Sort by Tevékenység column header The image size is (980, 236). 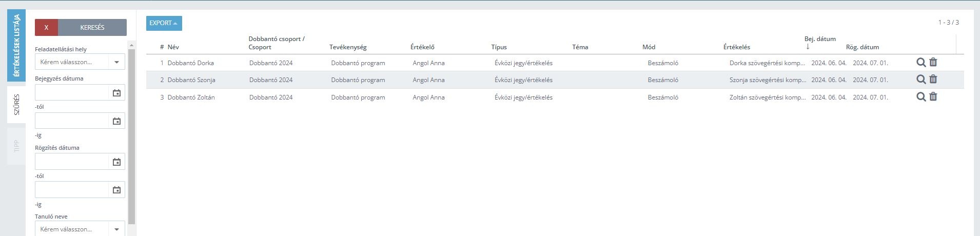[x=348, y=47]
